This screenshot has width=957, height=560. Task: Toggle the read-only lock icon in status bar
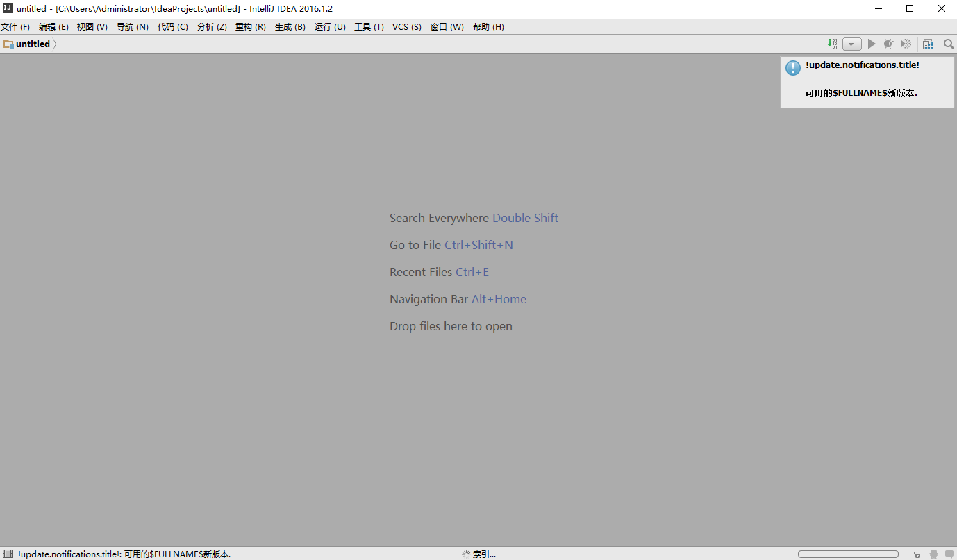(917, 554)
